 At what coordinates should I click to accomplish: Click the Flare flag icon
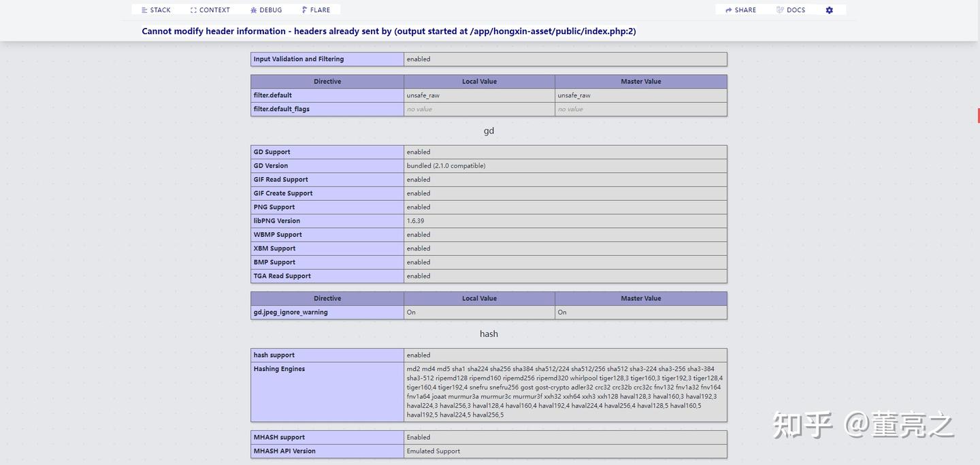304,9
